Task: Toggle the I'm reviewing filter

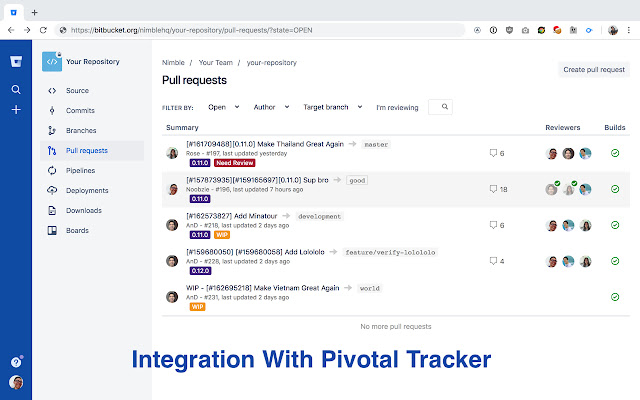Action: click(397, 107)
